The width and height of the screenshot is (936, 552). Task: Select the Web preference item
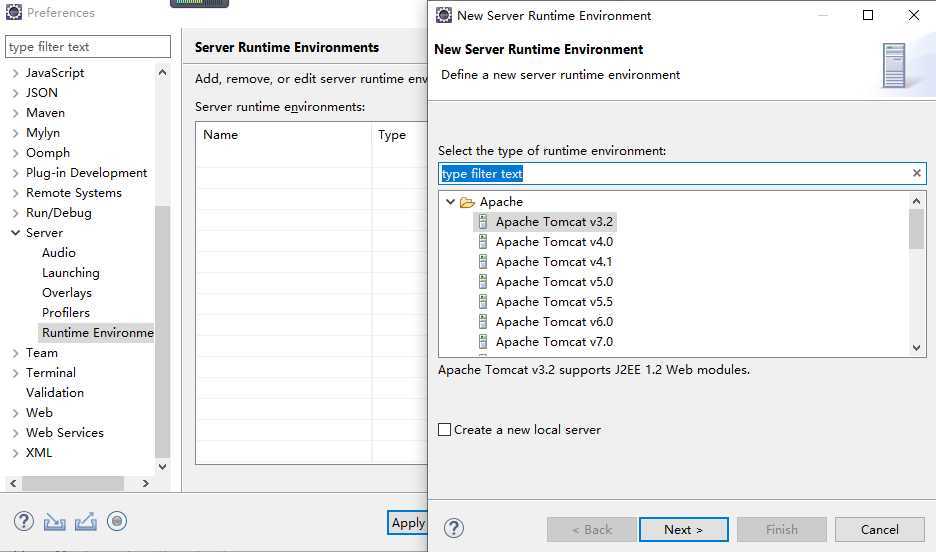point(39,412)
